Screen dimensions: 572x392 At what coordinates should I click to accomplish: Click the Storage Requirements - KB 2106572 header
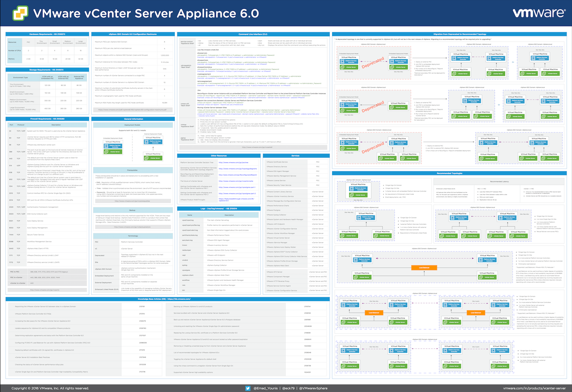(47, 70)
